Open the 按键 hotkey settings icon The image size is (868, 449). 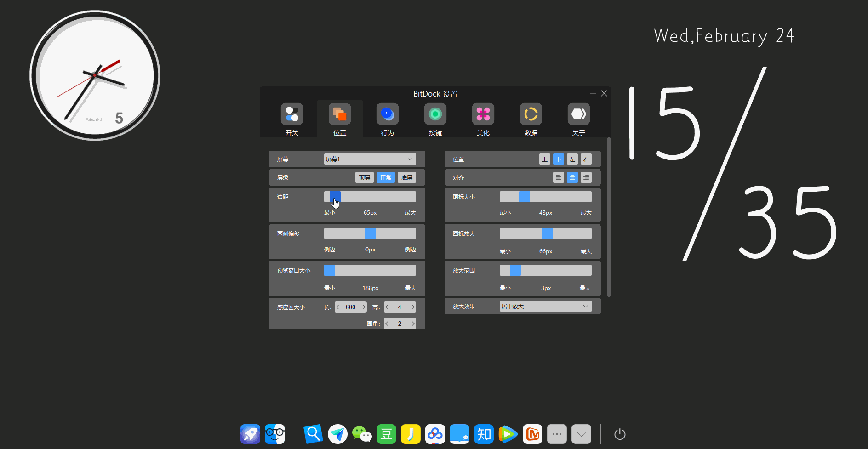[x=435, y=114]
